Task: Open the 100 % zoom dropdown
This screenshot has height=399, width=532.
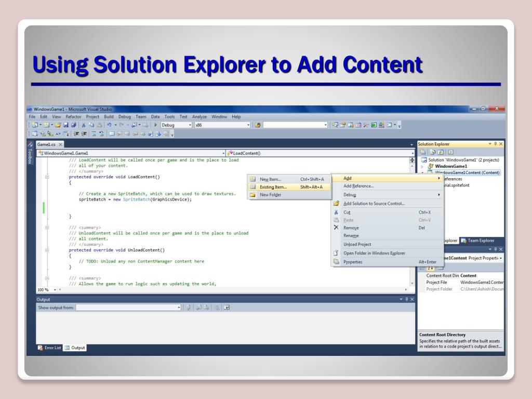Action: tap(55, 290)
